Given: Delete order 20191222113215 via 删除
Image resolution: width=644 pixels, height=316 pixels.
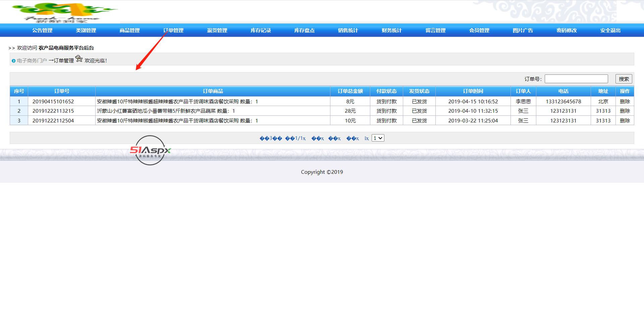Looking at the screenshot, I should click(625, 111).
